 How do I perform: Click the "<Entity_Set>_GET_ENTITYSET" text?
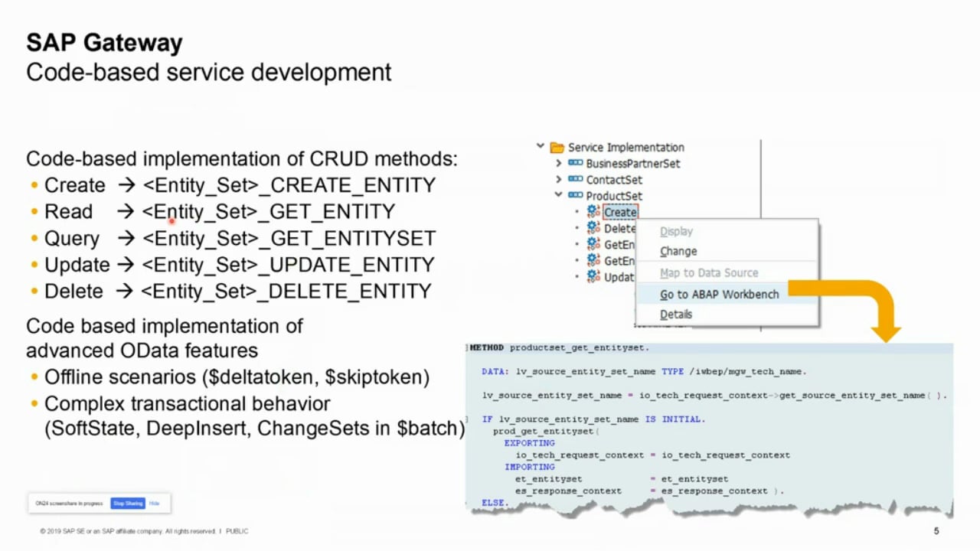click(x=289, y=238)
